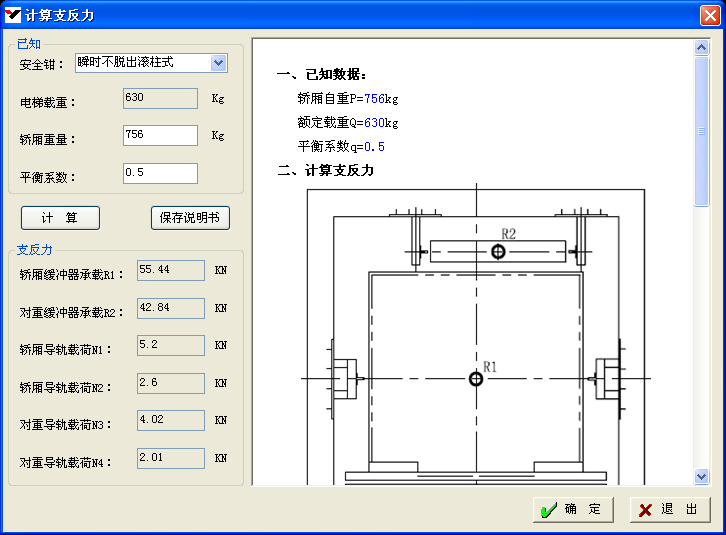Image resolution: width=726 pixels, height=535 pixels.
Task: Click the 电梯载重 field showing 630
Action: click(x=159, y=98)
